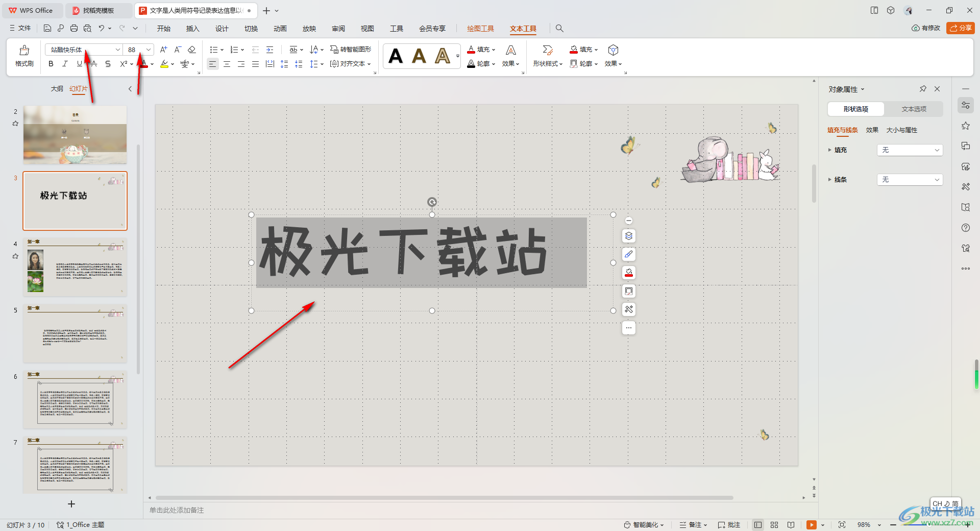The height and width of the screenshot is (531, 980).
Task: Click the 分享 share button
Action: tap(960, 28)
